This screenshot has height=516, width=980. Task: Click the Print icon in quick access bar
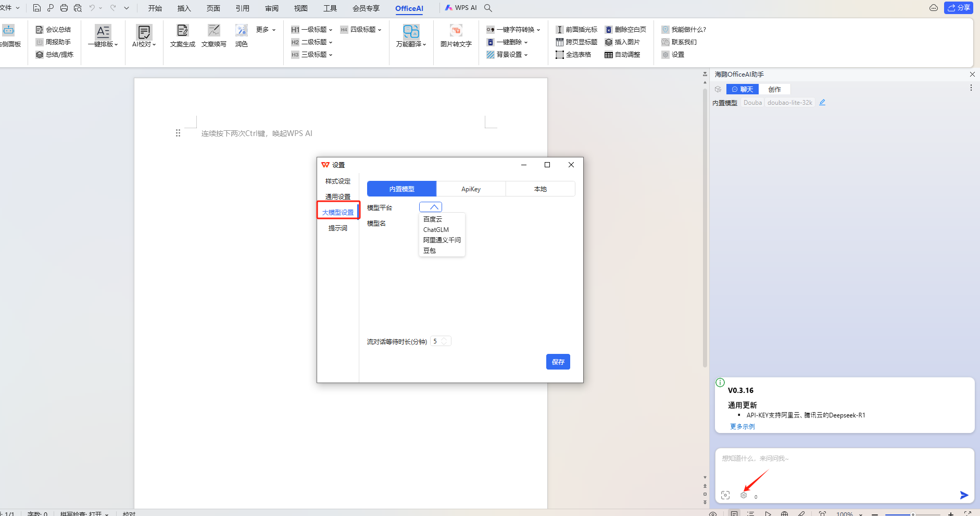(64, 8)
